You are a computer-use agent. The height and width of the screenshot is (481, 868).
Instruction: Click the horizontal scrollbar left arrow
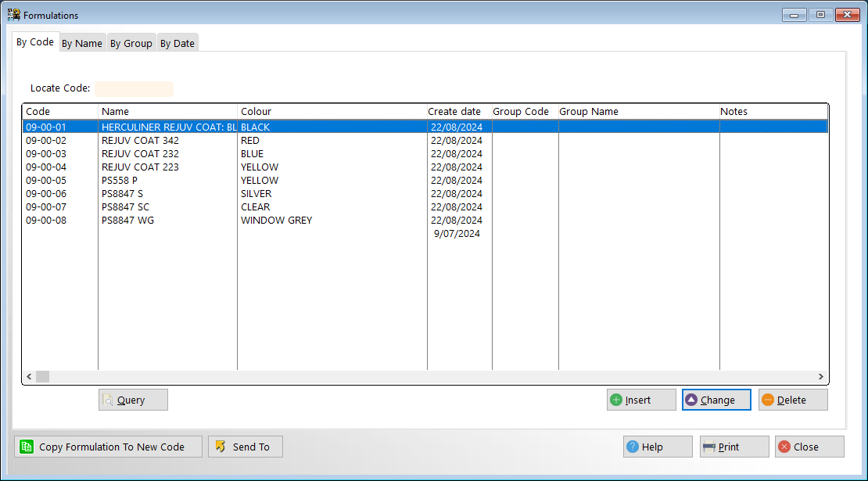29,377
